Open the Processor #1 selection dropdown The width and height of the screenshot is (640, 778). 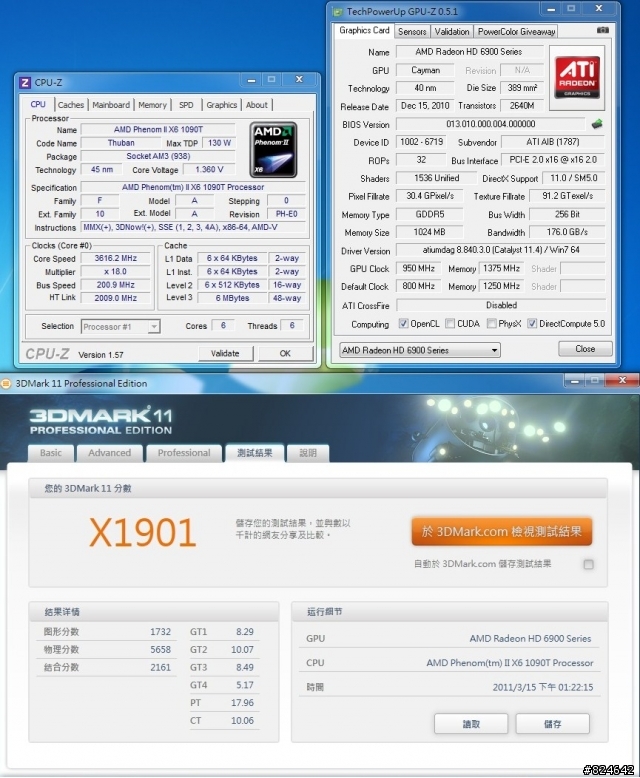(120, 326)
